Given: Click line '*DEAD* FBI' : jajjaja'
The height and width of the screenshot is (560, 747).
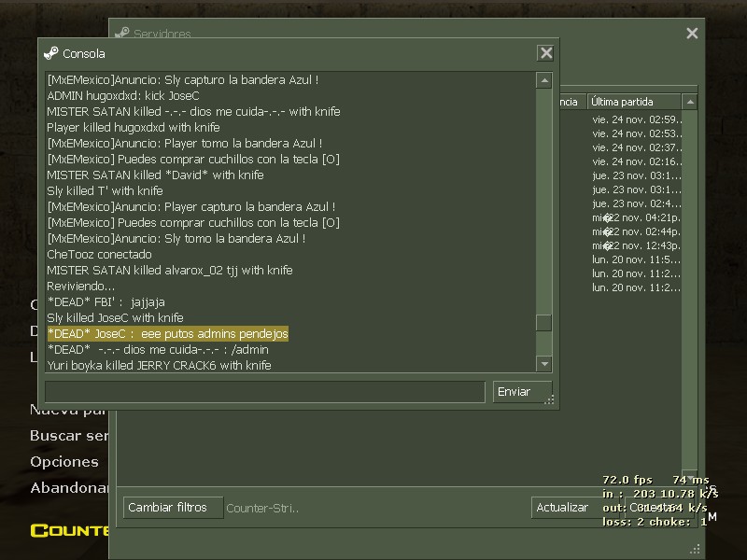Looking at the screenshot, I should [106, 301].
